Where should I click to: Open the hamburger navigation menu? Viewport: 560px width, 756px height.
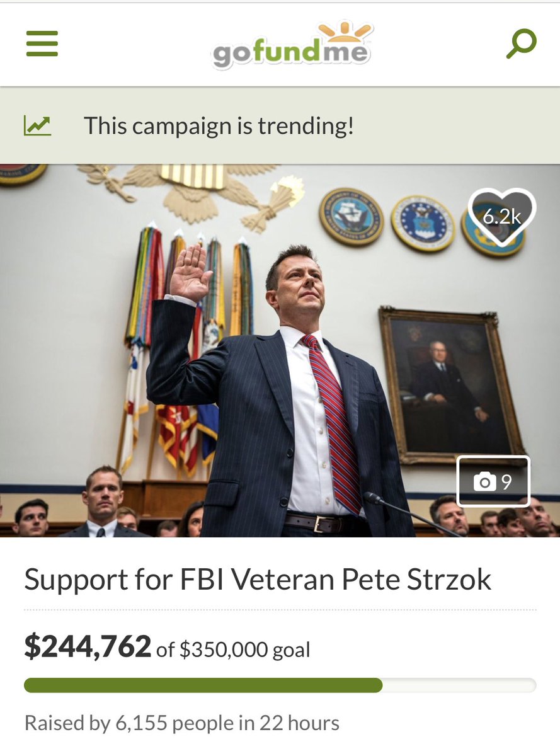pos(42,44)
